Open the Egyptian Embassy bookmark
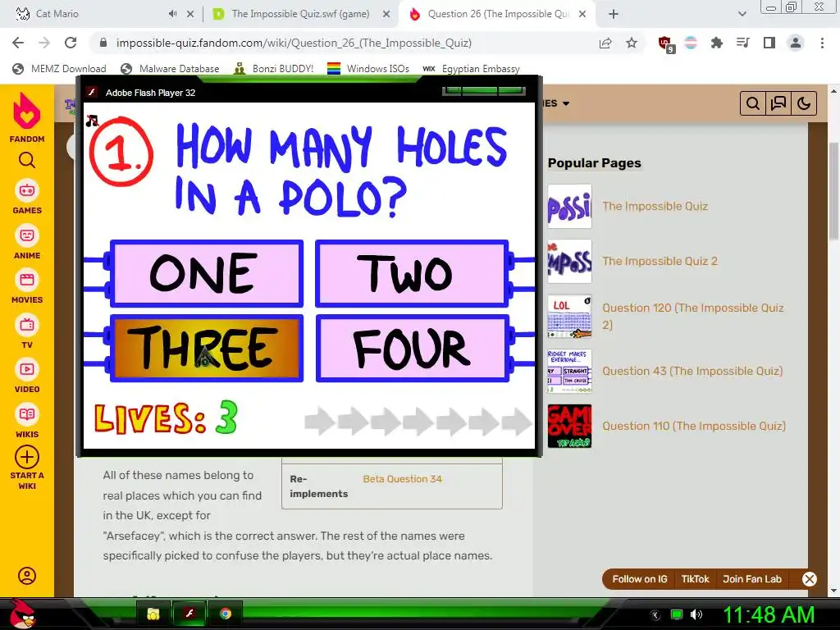 [x=471, y=69]
